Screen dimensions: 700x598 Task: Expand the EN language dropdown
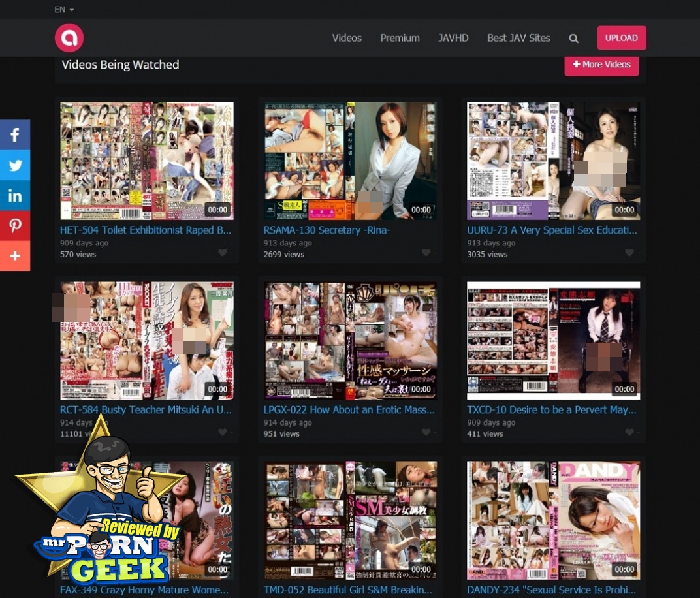click(x=64, y=10)
